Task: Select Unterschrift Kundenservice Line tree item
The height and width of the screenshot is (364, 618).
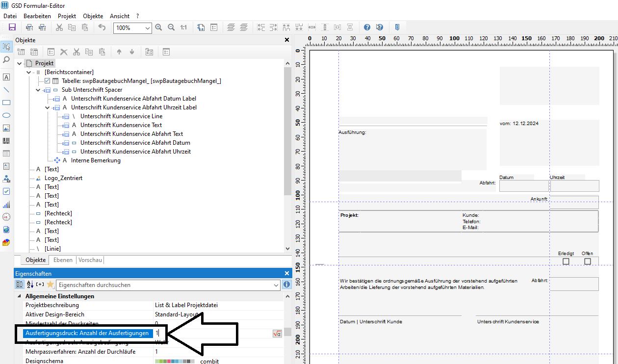Action: [121, 116]
